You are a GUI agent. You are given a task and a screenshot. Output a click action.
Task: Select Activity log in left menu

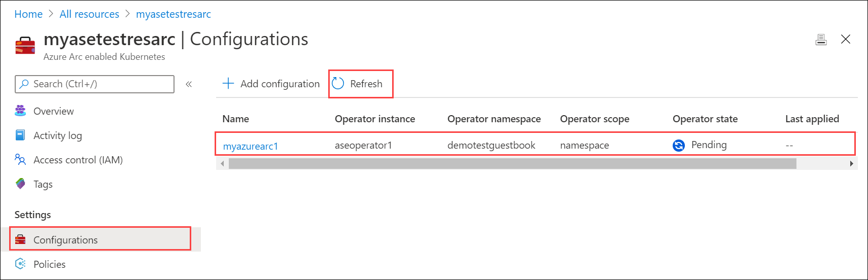click(x=57, y=135)
